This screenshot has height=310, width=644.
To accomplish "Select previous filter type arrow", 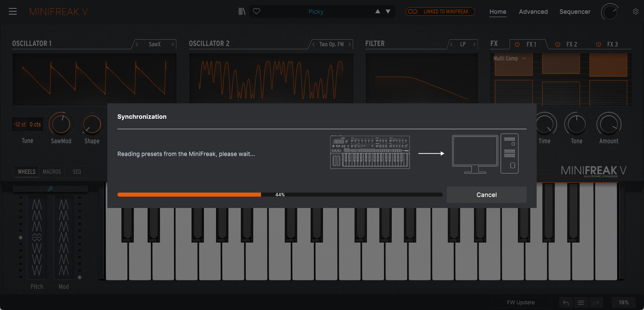I will pos(451,44).
